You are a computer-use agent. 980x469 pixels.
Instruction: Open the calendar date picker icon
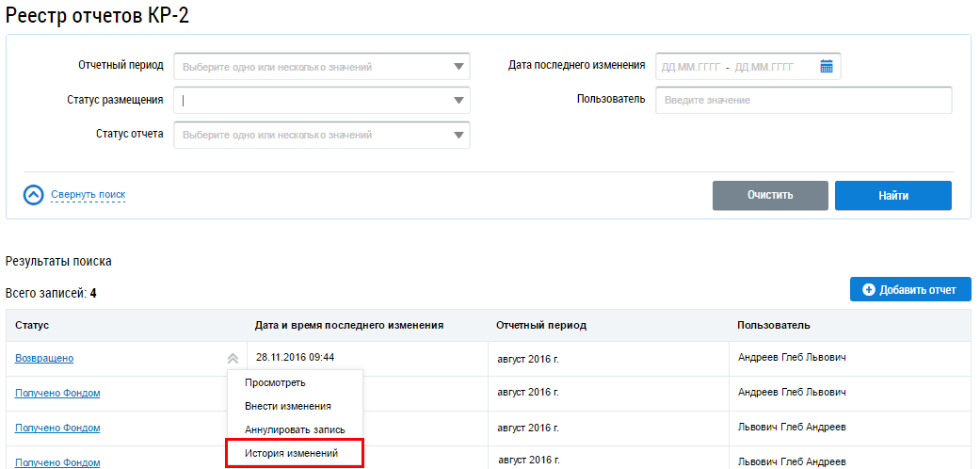tap(827, 66)
